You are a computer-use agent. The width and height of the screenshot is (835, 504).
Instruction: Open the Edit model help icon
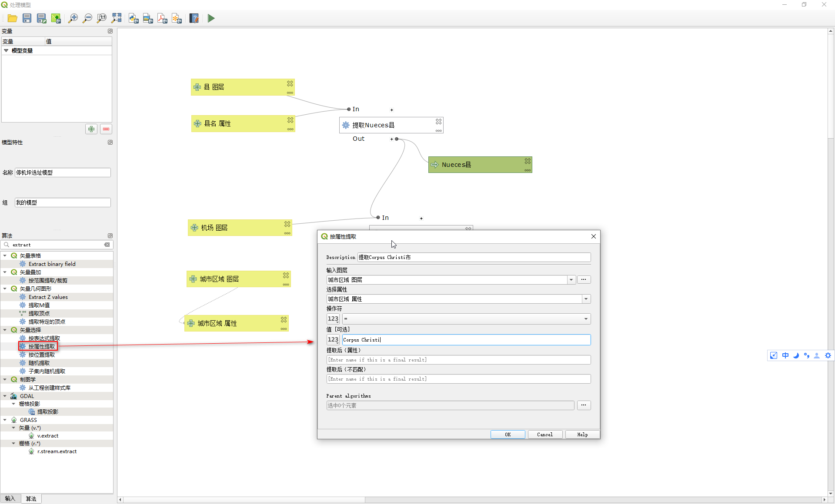coord(194,18)
